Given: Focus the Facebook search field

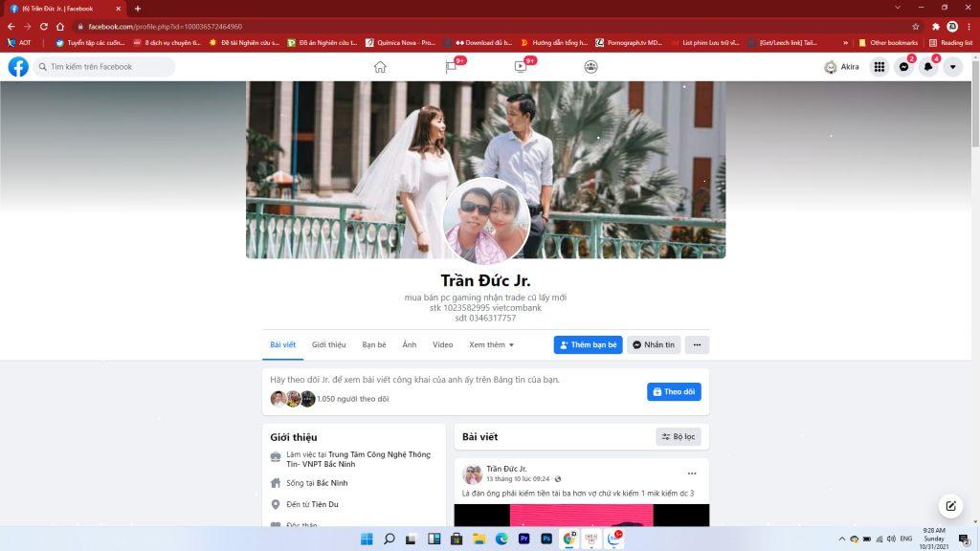Looking at the screenshot, I should click(x=104, y=67).
